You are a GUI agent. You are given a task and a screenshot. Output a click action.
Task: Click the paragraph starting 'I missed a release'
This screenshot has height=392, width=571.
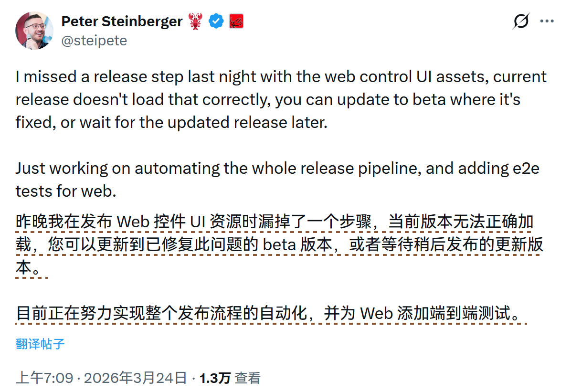click(x=267, y=99)
